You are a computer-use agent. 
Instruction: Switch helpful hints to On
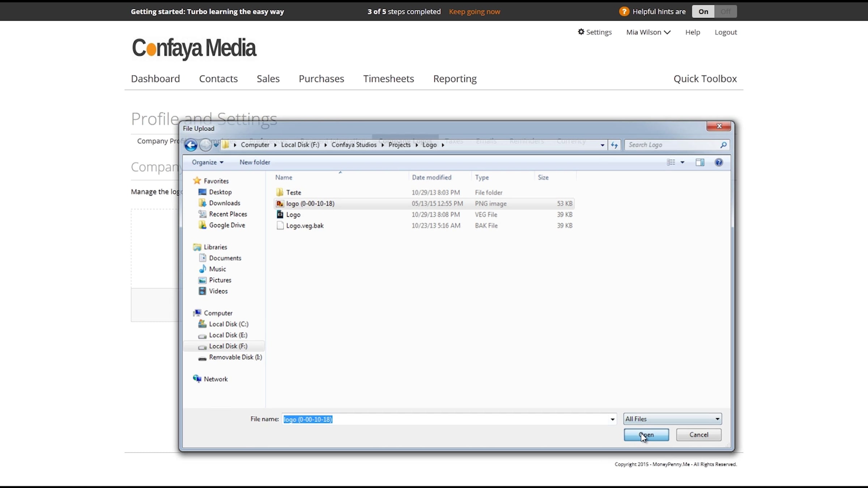point(703,12)
